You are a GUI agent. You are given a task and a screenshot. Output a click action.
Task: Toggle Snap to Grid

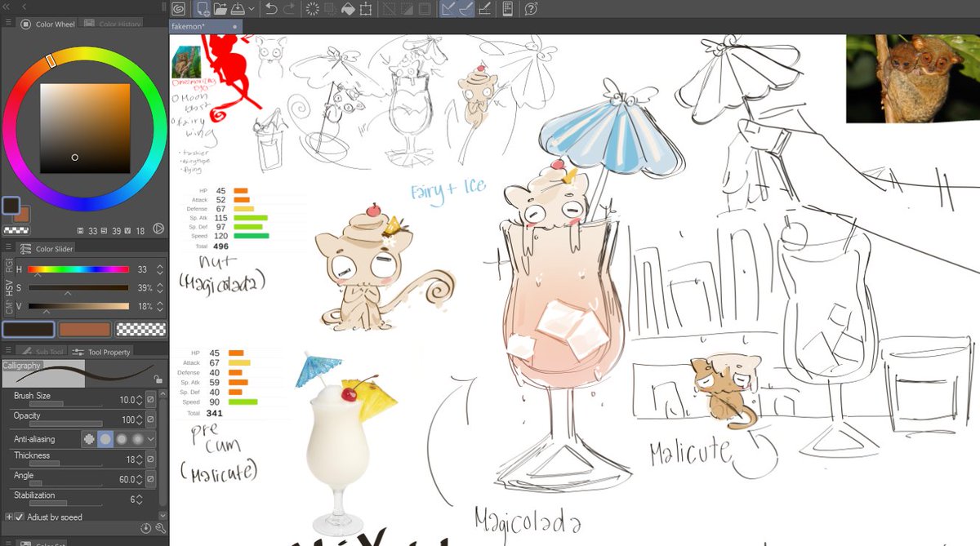pos(484,9)
